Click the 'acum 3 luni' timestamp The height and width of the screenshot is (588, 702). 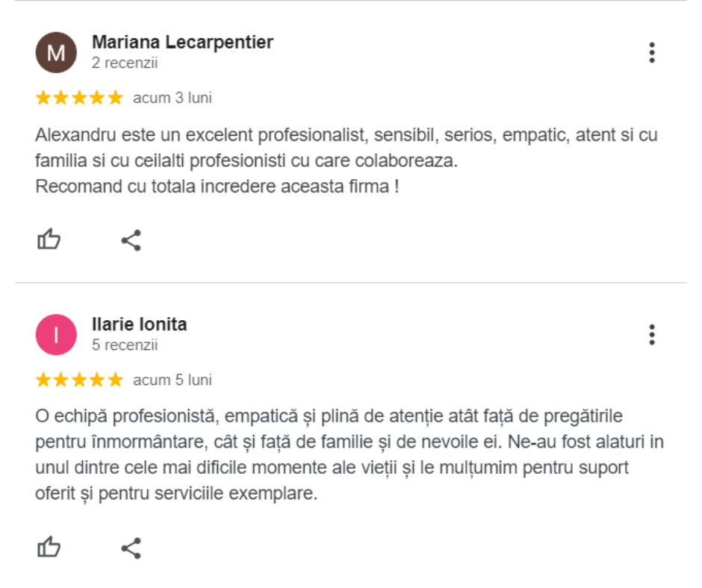click(171, 97)
